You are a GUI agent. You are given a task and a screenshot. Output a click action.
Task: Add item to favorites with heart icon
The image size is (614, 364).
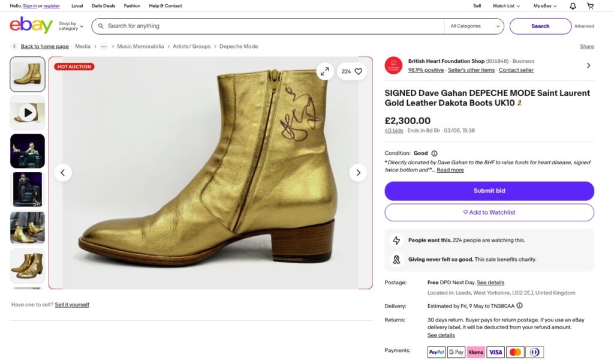(x=359, y=71)
